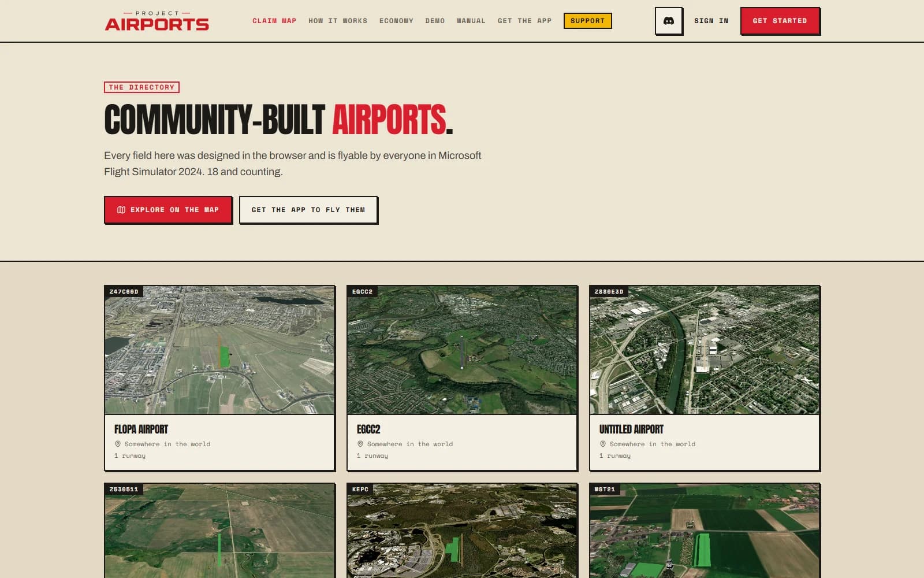Click the Z880E3D code badge
Screen dimensions: 924x578
tap(609, 292)
